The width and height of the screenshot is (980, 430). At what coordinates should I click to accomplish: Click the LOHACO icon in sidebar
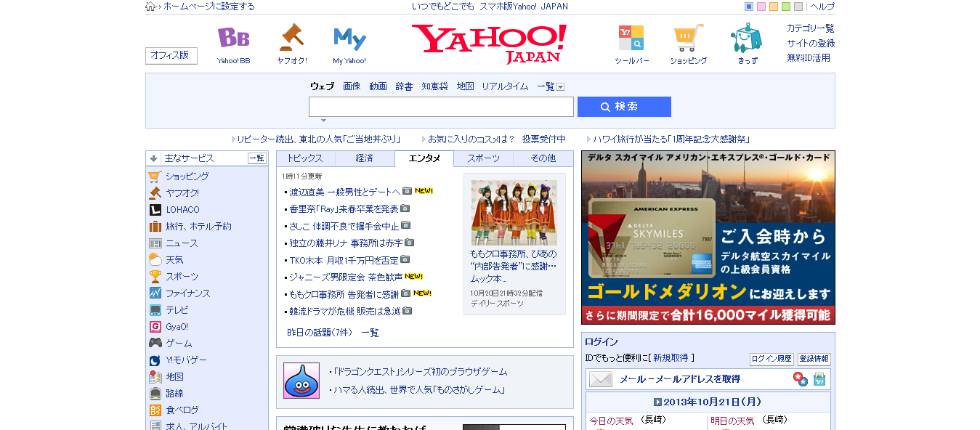[155, 209]
